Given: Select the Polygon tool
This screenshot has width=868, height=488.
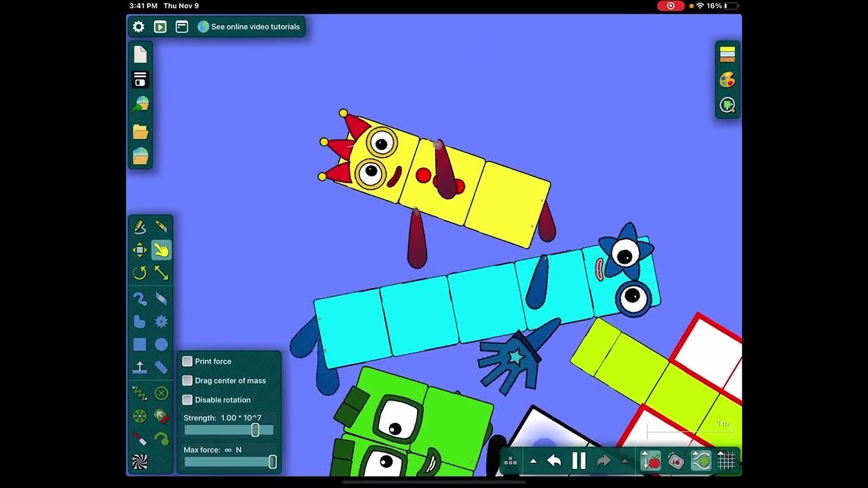Looking at the screenshot, I should (x=140, y=321).
